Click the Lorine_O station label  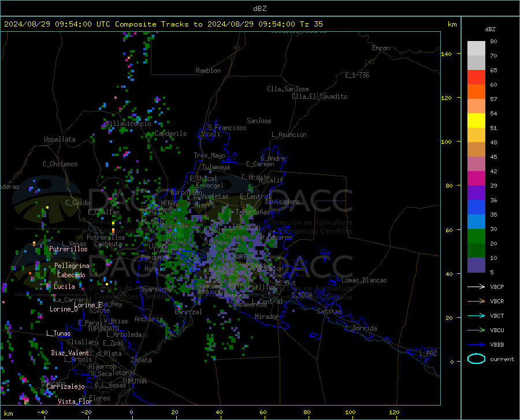click(x=64, y=309)
